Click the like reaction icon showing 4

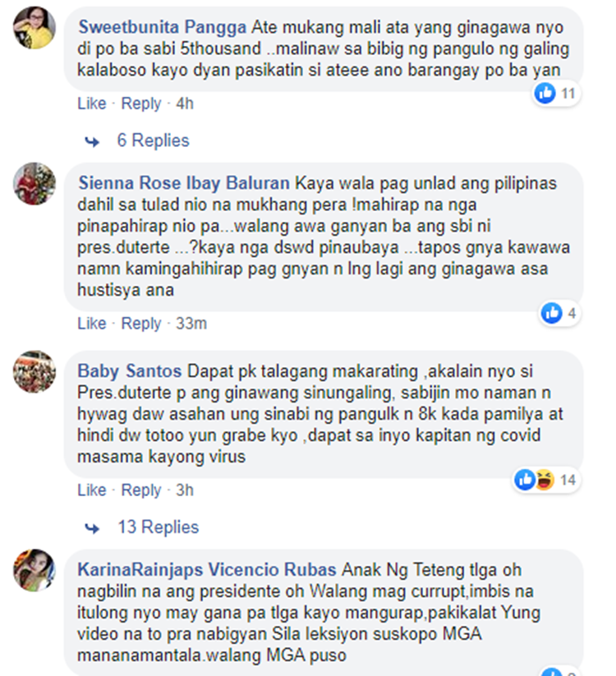click(x=552, y=313)
